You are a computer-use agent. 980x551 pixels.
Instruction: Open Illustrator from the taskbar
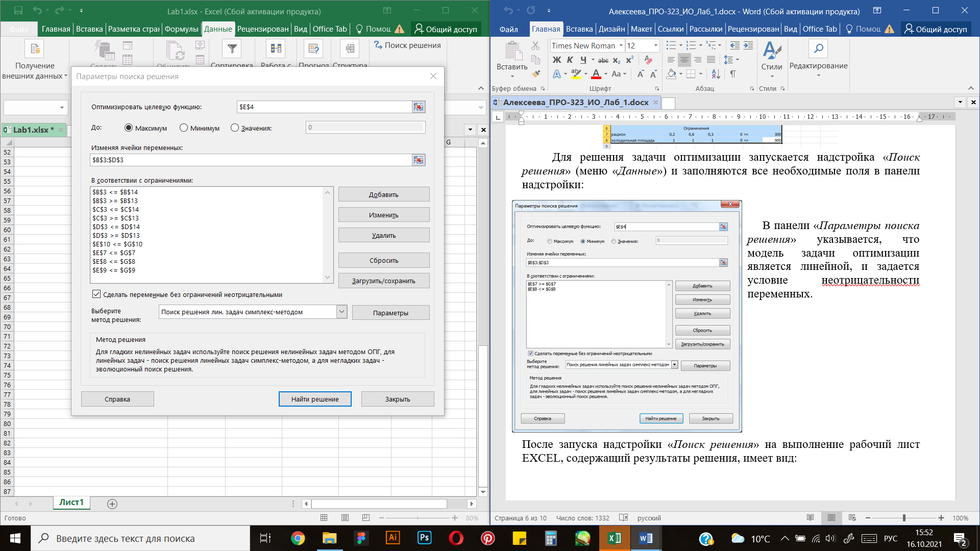[x=393, y=538]
